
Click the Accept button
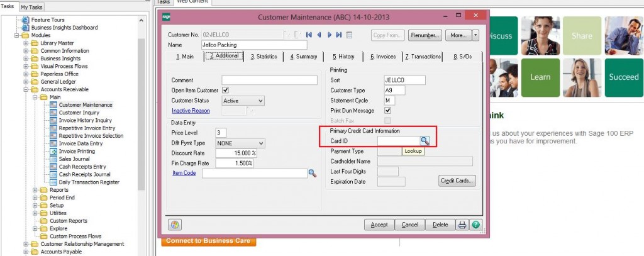tap(379, 225)
